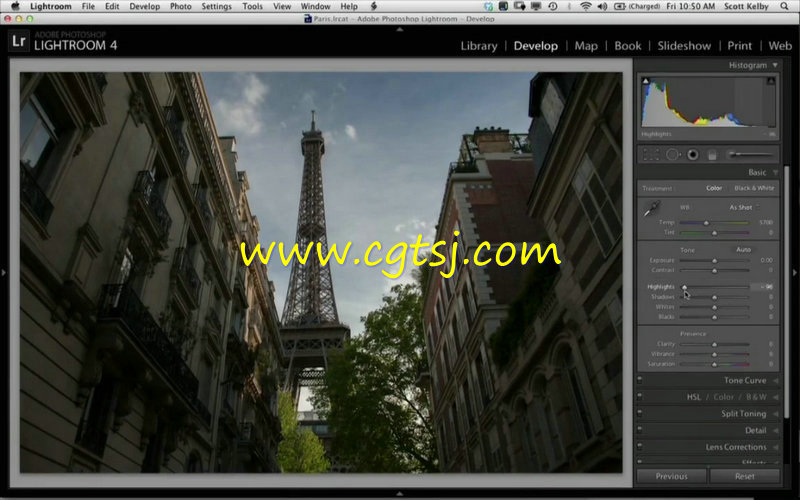800x500 pixels.
Task: Show the filmstrip with bottom arrow
Action: tap(399, 493)
